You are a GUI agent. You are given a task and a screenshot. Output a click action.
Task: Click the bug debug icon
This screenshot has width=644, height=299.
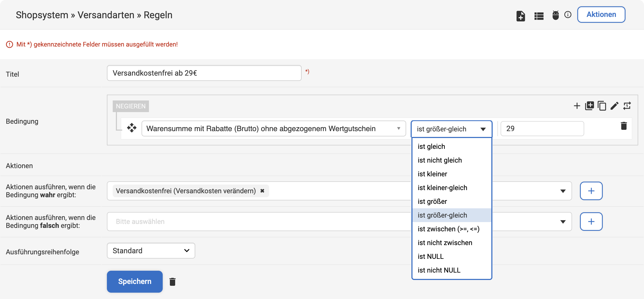(556, 15)
